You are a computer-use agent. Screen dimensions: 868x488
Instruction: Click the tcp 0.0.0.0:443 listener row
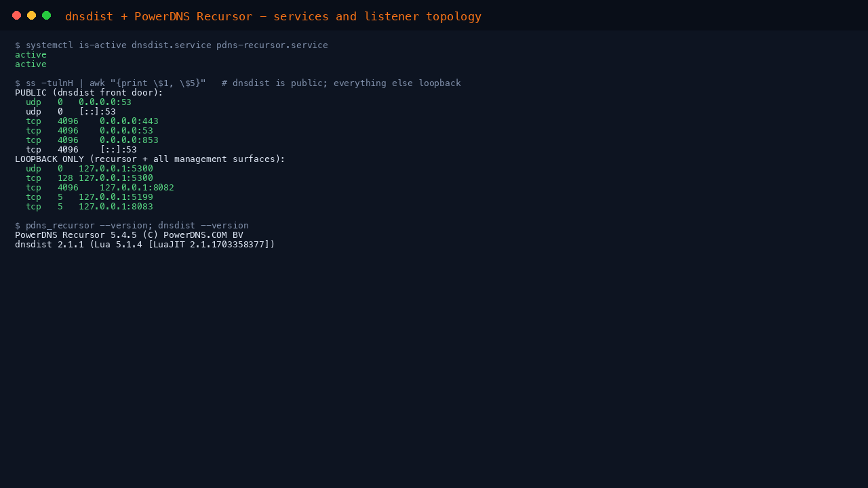tap(92, 121)
